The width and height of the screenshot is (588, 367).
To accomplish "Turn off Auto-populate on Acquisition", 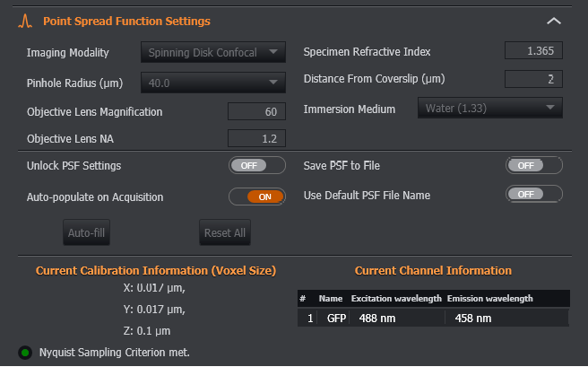I will [x=257, y=196].
